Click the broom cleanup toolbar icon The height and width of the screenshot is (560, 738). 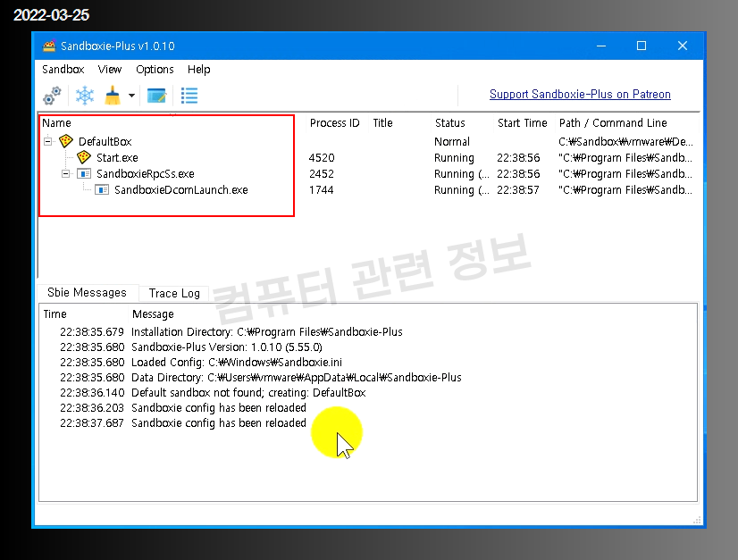[x=113, y=96]
